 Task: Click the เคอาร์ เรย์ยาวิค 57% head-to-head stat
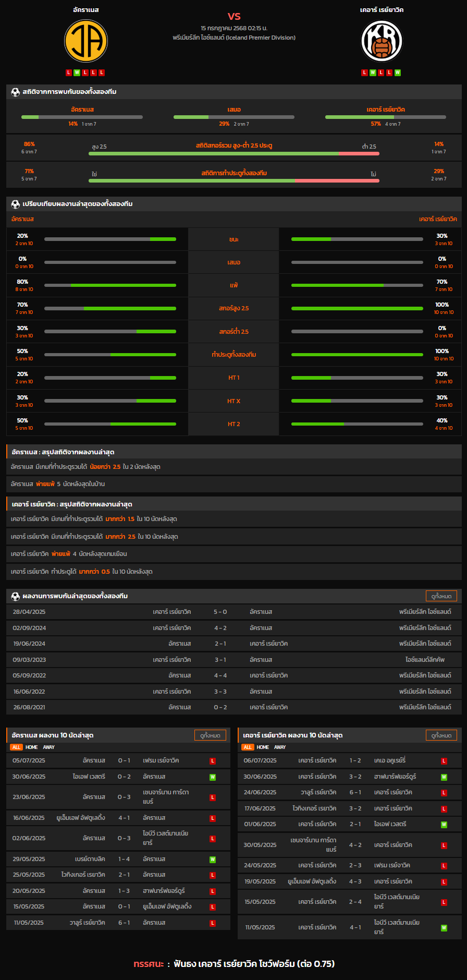click(376, 124)
